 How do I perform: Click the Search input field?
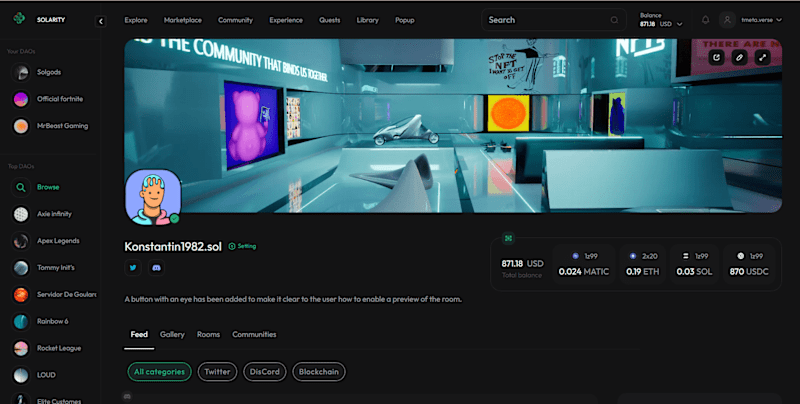[554, 20]
